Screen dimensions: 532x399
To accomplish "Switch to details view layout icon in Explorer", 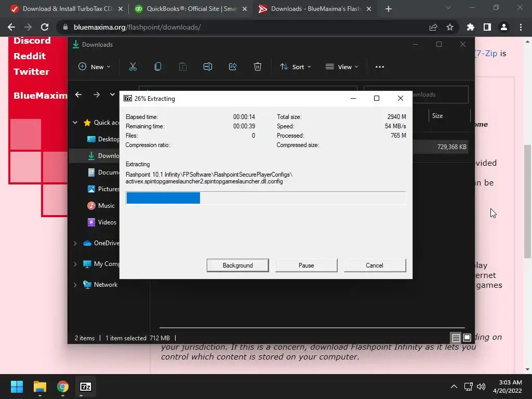I will point(456,338).
